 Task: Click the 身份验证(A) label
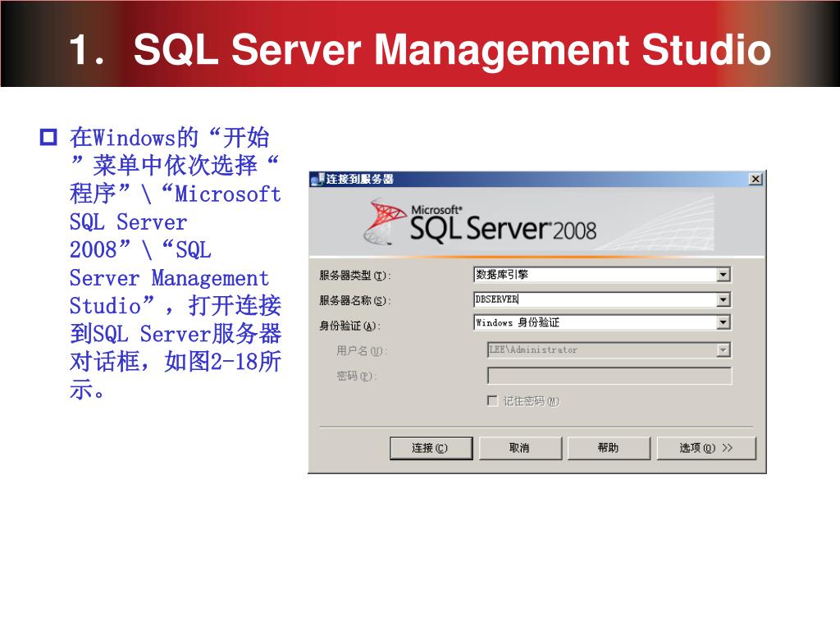pos(349,326)
